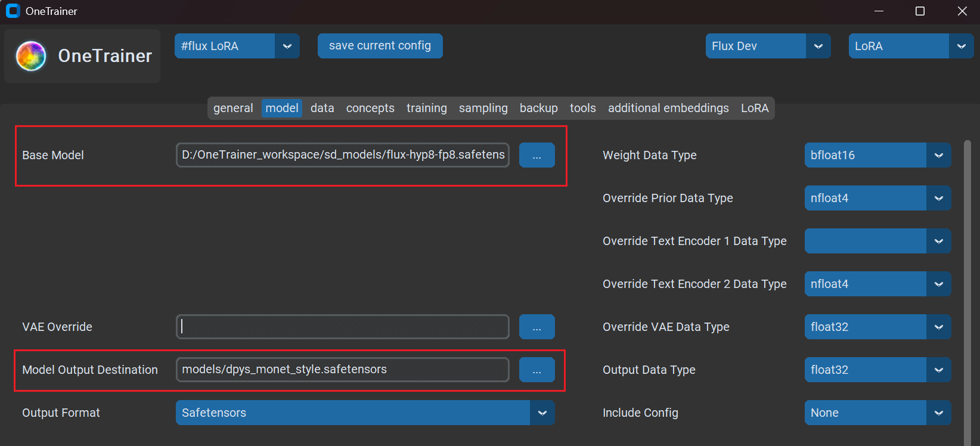Open Override Text Encoder 1 Data Type dropdown
Screen dimensions: 980x446
point(877,241)
